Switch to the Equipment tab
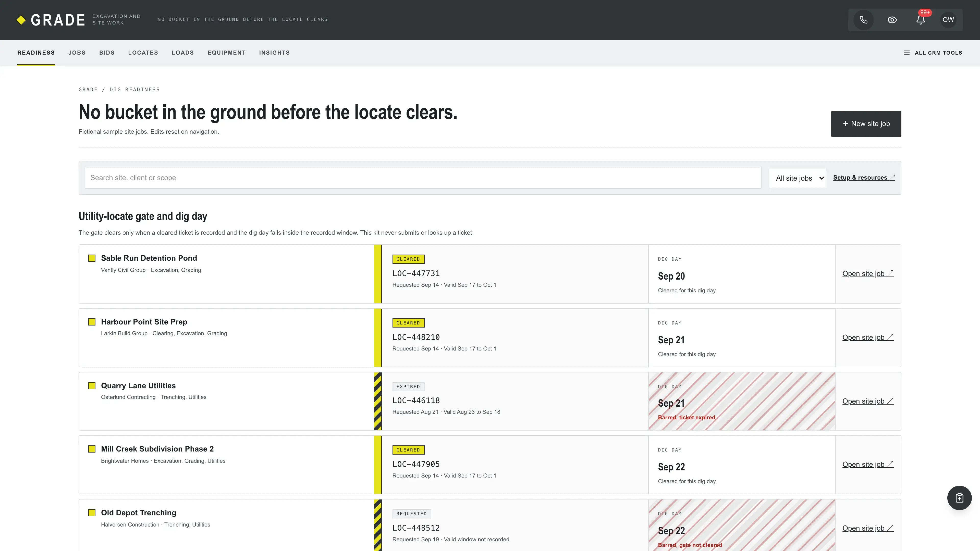 coord(227,53)
